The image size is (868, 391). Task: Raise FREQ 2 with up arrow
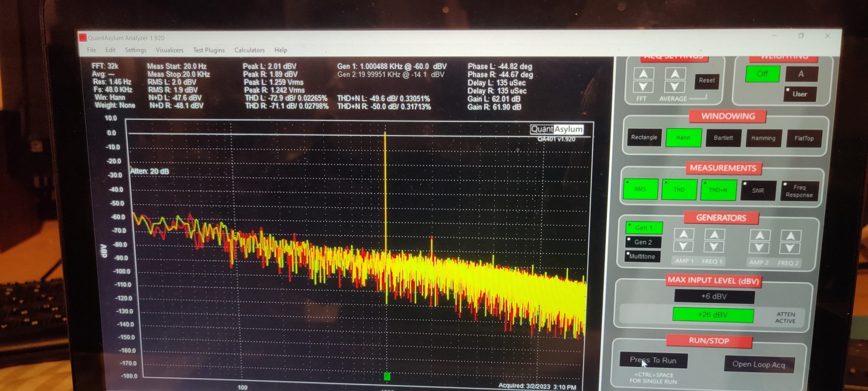point(790,236)
